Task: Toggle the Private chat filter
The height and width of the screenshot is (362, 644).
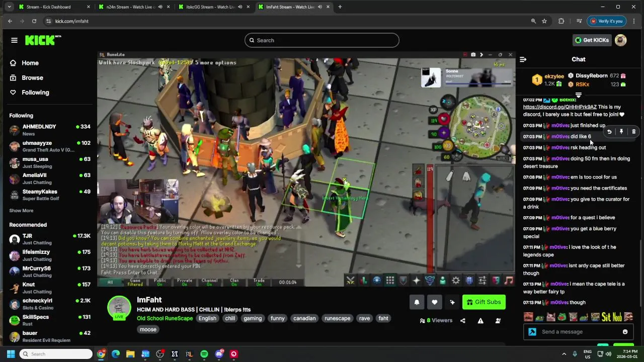Action: (185, 282)
